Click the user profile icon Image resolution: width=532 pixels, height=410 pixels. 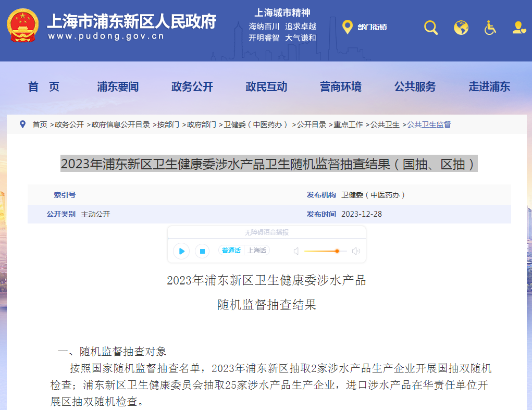tap(519, 28)
